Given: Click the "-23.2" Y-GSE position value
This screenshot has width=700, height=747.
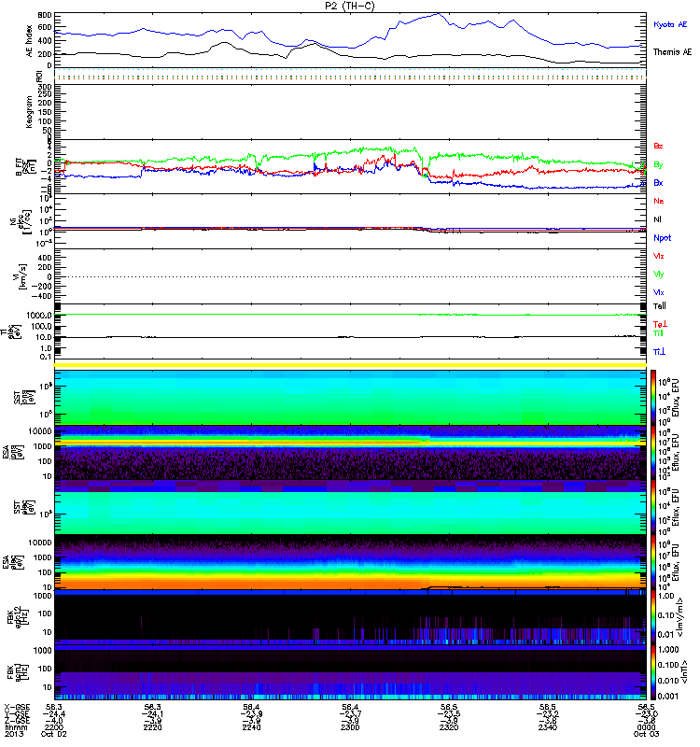Looking at the screenshot, I should (548, 714).
